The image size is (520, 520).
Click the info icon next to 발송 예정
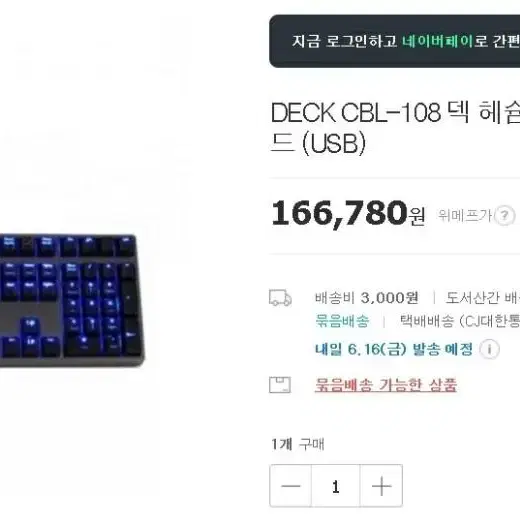point(489,349)
